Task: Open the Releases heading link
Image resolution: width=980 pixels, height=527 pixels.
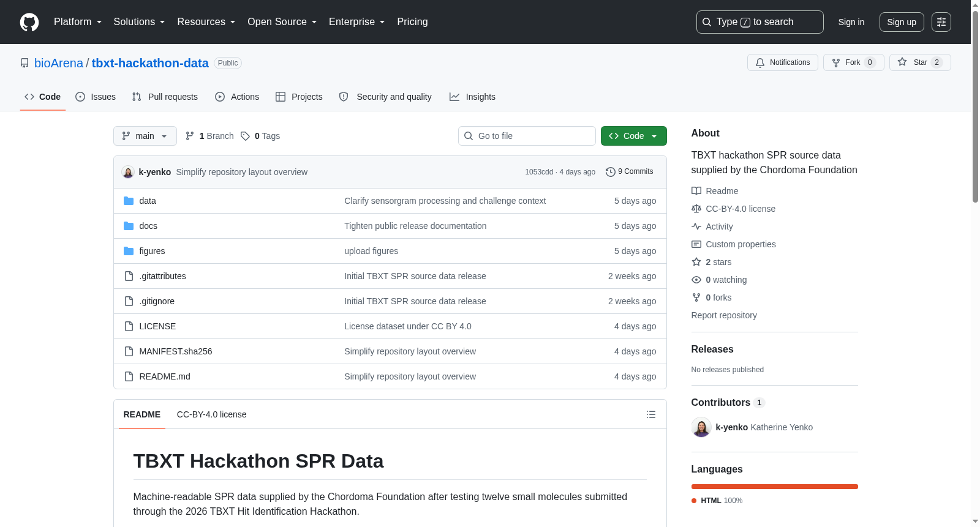Action: click(x=712, y=349)
